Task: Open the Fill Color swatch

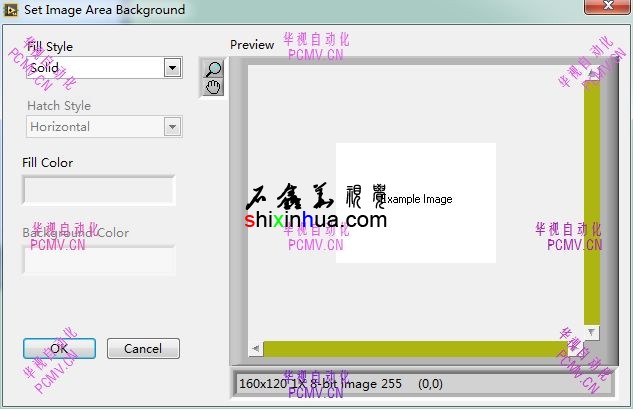Action: coord(98,190)
